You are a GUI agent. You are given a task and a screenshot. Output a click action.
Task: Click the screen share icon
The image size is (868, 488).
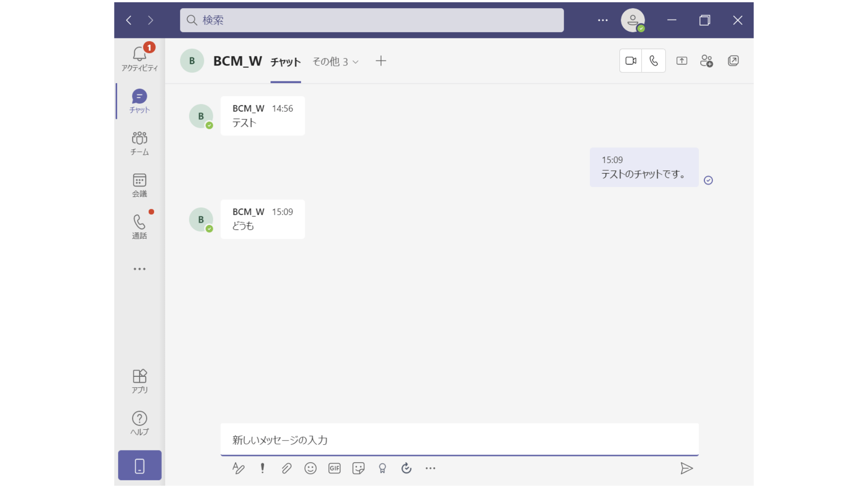tap(682, 61)
